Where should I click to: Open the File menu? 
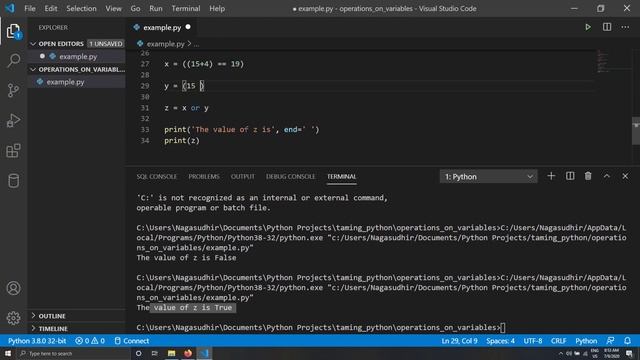(x=30, y=8)
